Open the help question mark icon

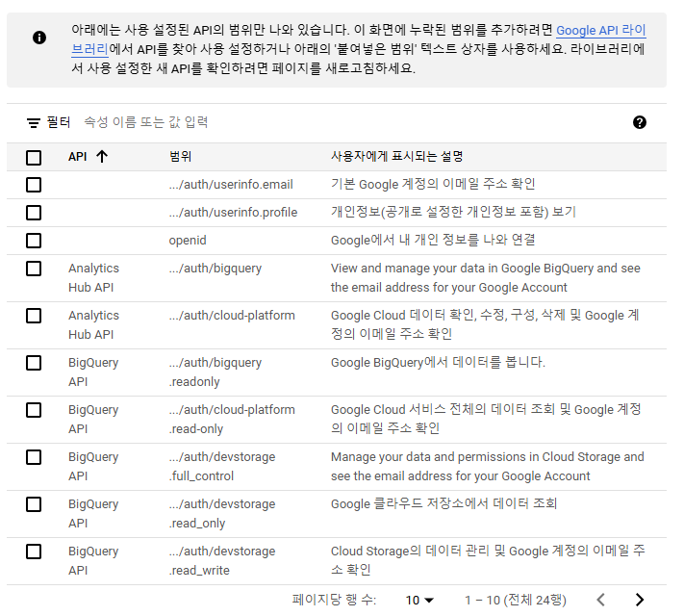pos(640,122)
